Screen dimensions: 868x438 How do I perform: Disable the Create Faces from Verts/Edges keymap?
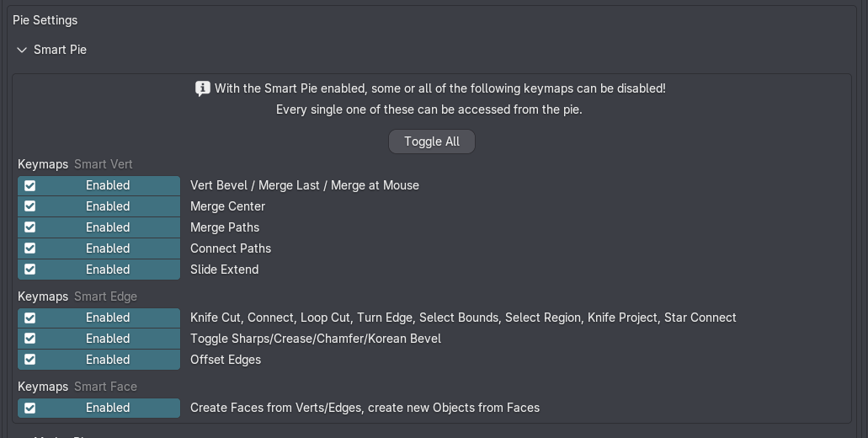coord(99,409)
